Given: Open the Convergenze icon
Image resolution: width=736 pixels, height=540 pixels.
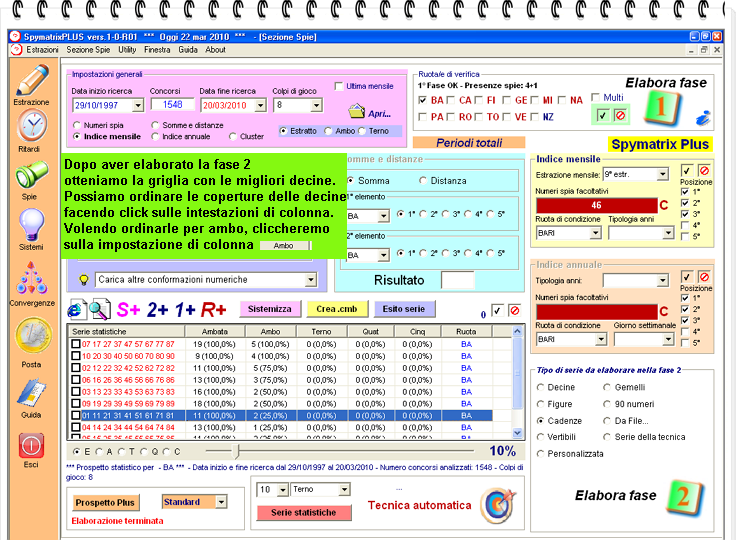Looking at the screenshot, I should 32,278.
